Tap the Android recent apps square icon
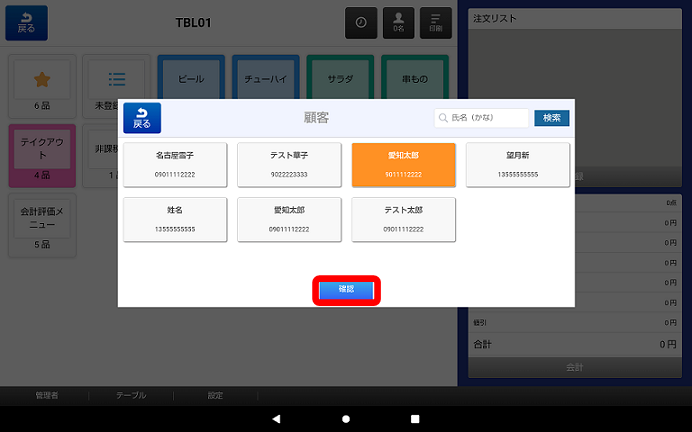692x432 pixels. click(415, 419)
